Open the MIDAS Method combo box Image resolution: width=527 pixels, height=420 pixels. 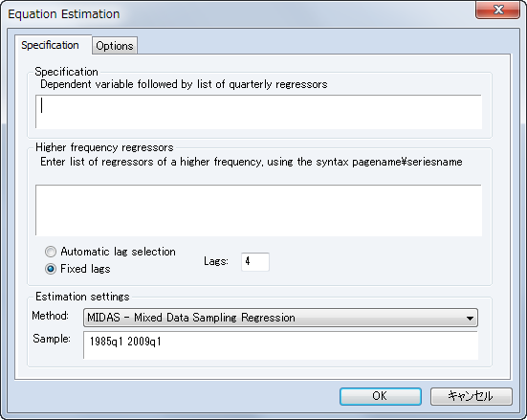click(280, 318)
